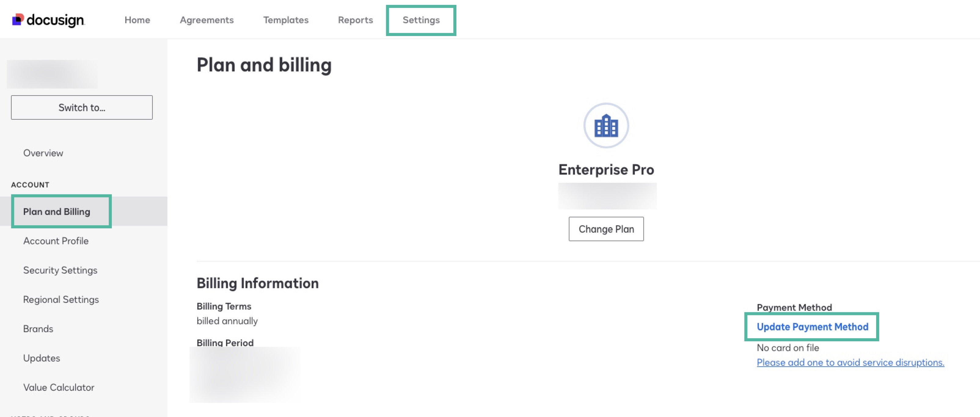Click the Docusign logo
Screen dimensions: 980x417
coord(48,20)
